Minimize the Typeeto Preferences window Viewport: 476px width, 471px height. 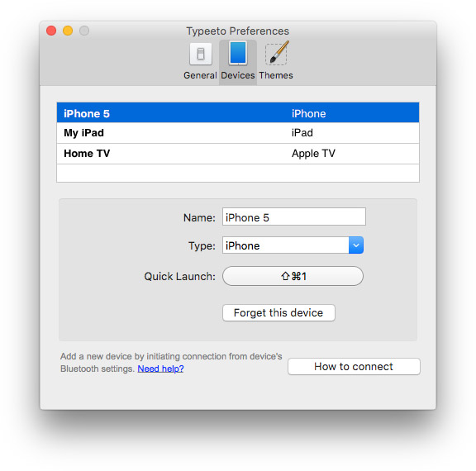tap(68, 31)
